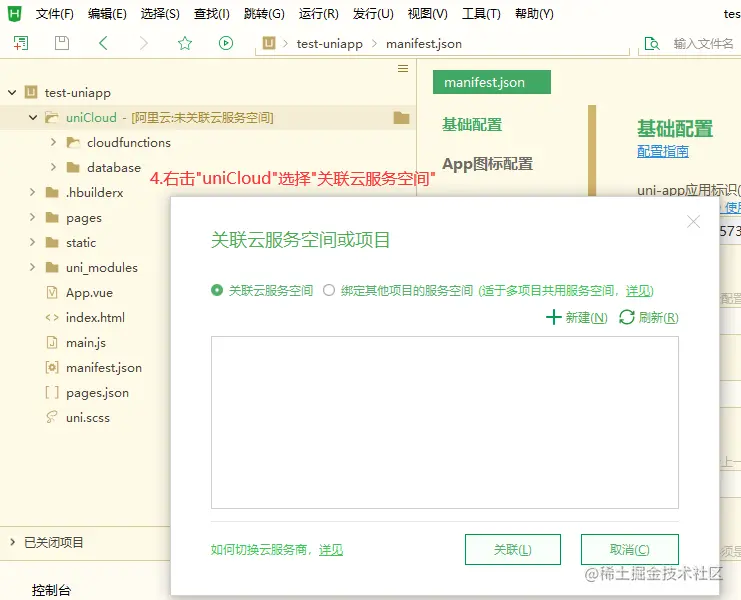
Task: Click the main.js file icon
Action: coord(52,343)
